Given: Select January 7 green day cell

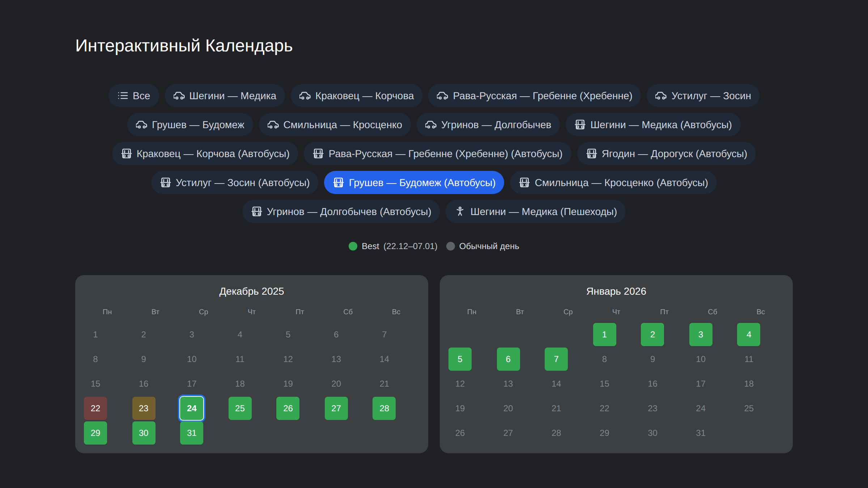Looking at the screenshot, I should pyautogui.click(x=556, y=359).
